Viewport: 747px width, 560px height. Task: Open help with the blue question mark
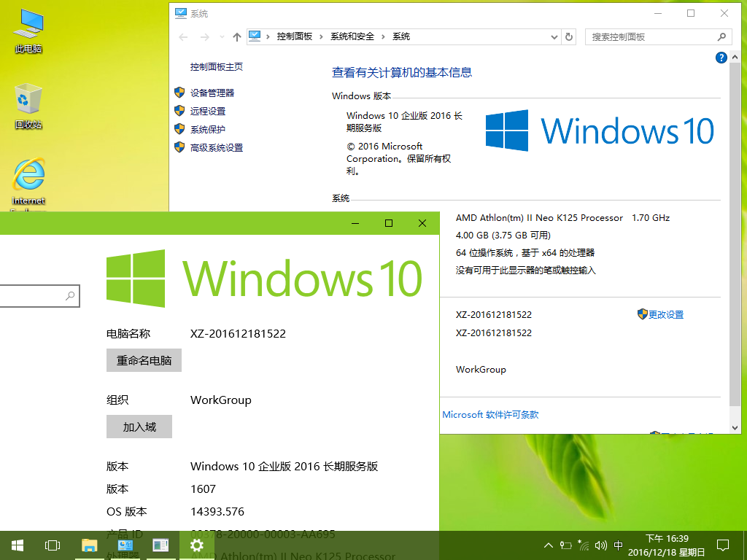pos(721,58)
